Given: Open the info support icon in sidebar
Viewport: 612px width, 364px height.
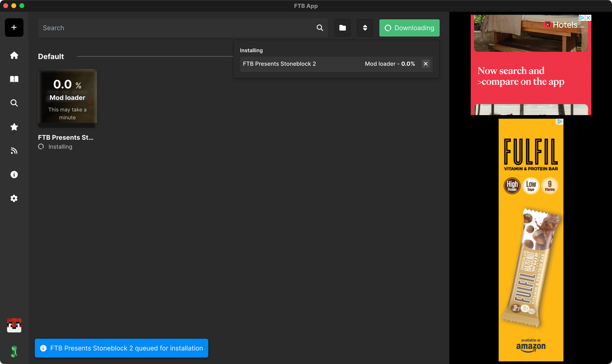Looking at the screenshot, I should click(14, 175).
